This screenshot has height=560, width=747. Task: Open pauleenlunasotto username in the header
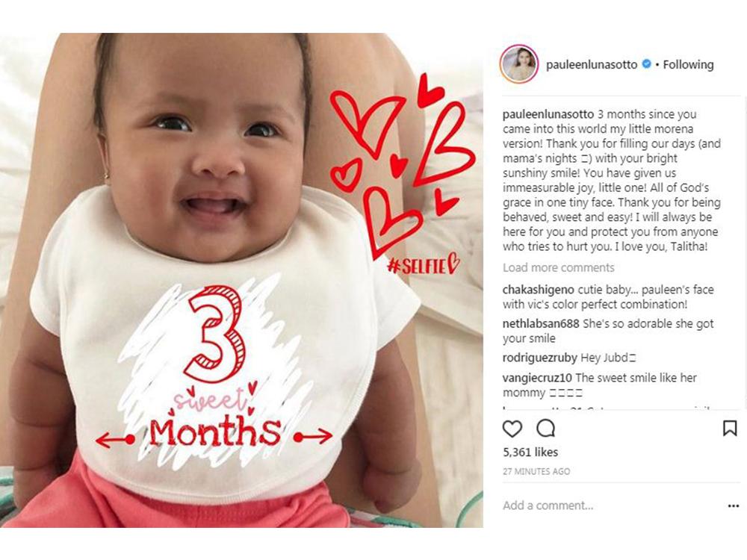(591, 64)
